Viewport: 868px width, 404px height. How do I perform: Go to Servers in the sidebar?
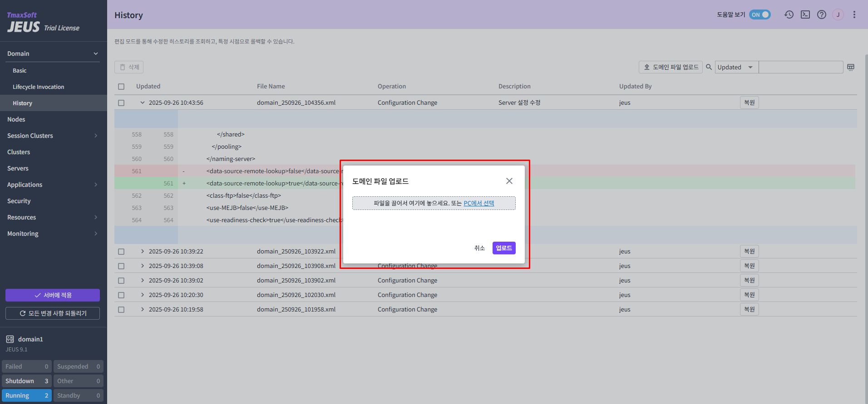[18, 168]
